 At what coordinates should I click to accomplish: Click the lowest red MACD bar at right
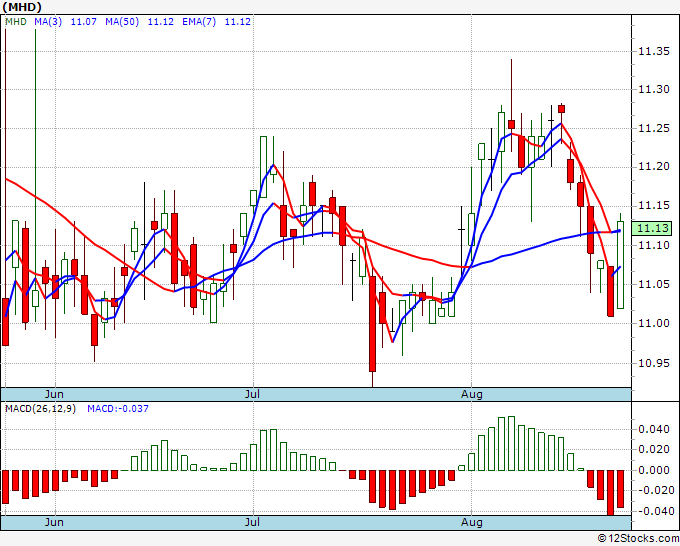tap(611, 492)
